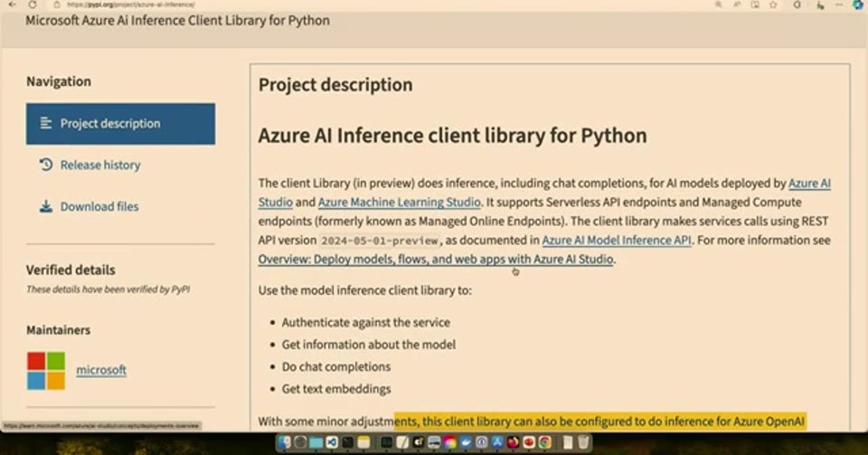Open the Copilot icon in the browser corner
Viewport: 868px width, 455px height.
859,5
